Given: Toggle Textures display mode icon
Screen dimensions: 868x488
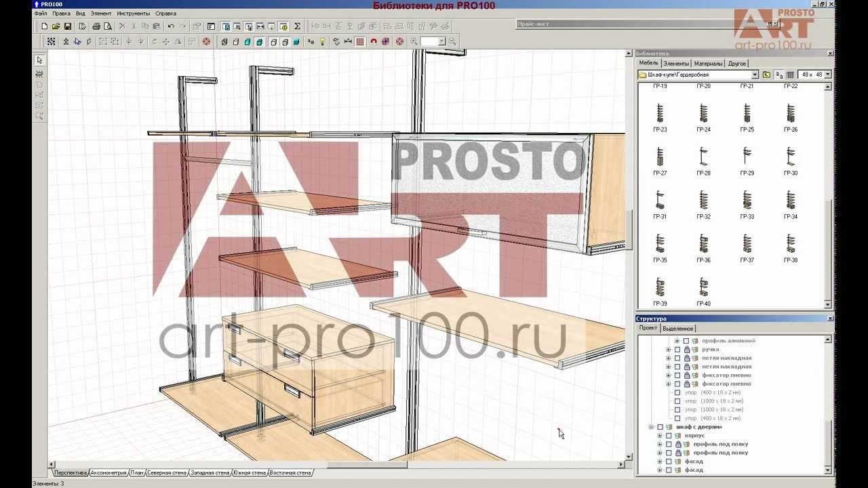Looking at the screenshot, I should [260, 41].
